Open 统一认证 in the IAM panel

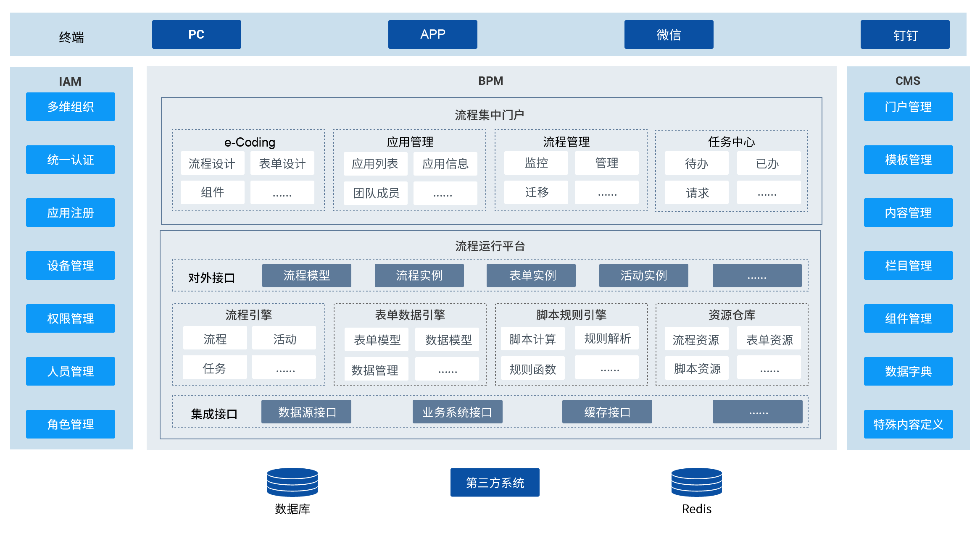tap(71, 160)
